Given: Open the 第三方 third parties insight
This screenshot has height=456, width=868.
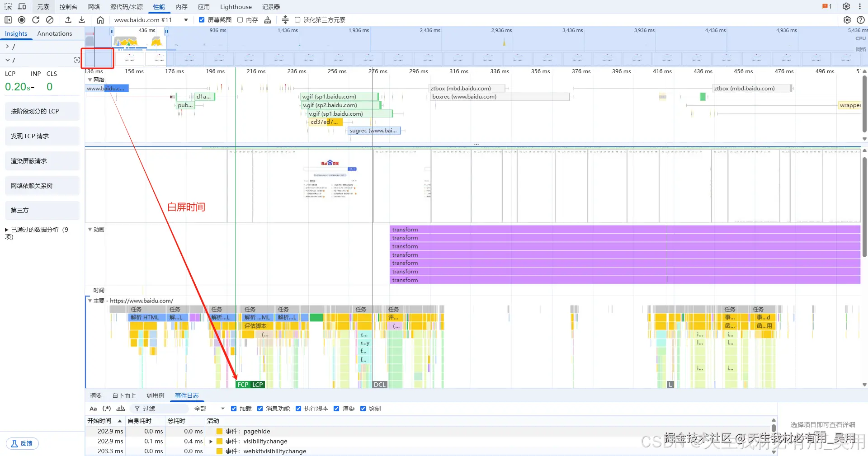Looking at the screenshot, I should tap(42, 210).
